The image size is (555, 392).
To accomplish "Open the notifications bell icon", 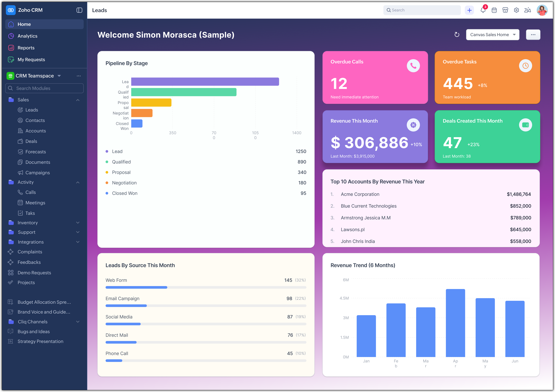I will coord(483,10).
